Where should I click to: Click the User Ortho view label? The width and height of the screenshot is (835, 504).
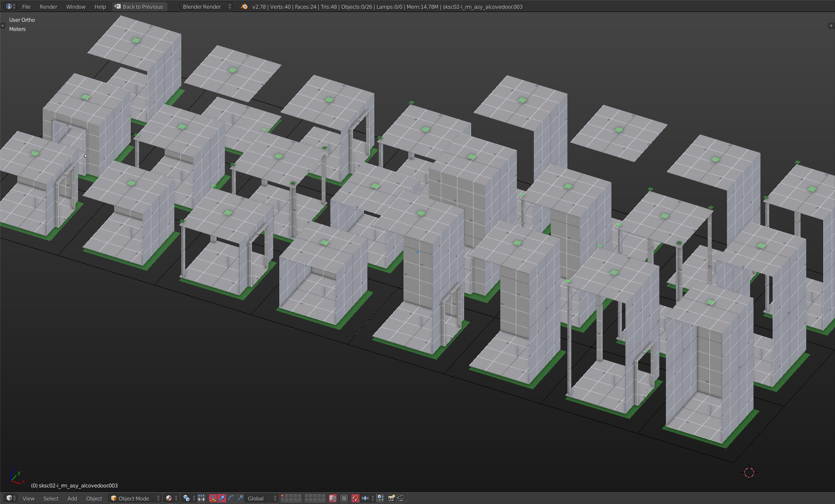tap(22, 20)
